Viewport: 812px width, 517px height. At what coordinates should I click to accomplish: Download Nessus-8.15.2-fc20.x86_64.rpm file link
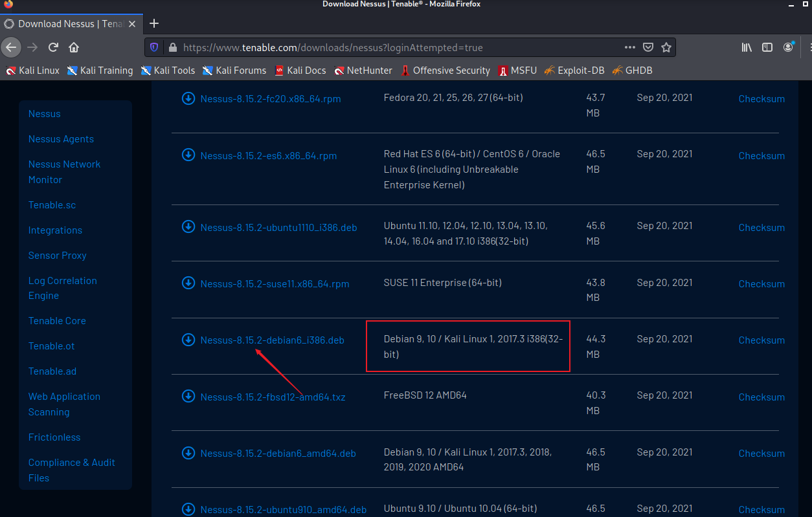point(271,99)
